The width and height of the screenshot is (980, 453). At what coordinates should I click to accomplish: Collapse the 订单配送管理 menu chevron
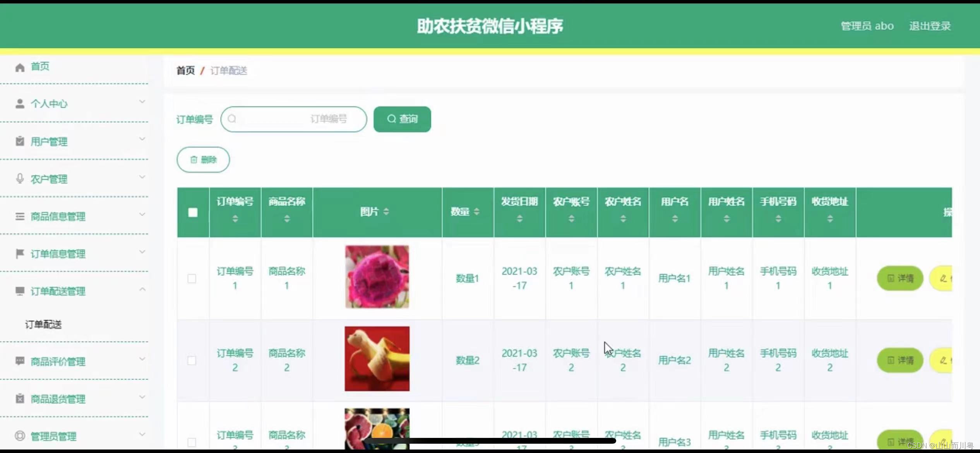142,289
